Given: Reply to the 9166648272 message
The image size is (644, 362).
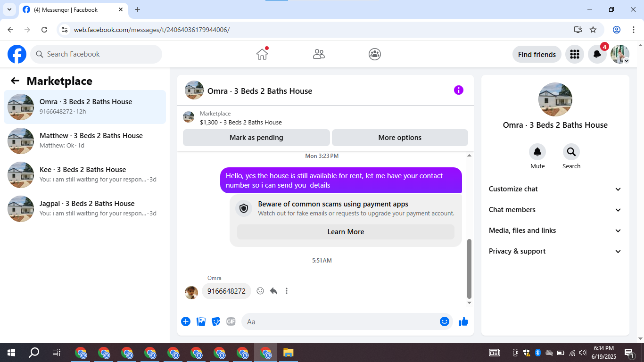Looking at the screenshot, I should click(x=273, y=291).
